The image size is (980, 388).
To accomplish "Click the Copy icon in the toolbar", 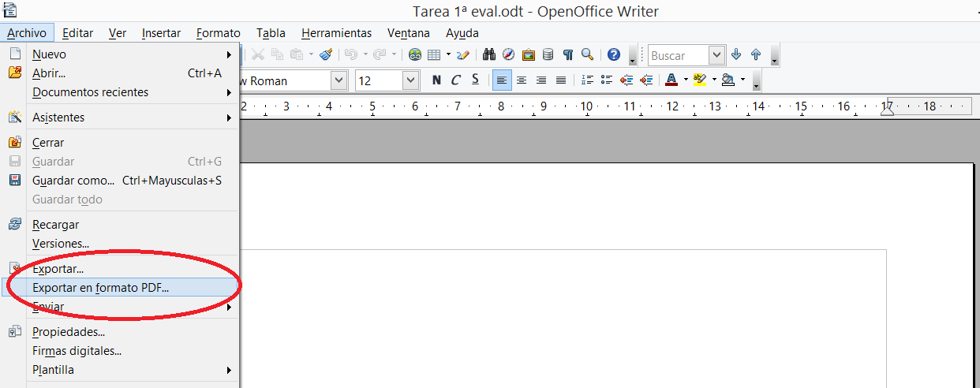I will [x=277, y=55].
